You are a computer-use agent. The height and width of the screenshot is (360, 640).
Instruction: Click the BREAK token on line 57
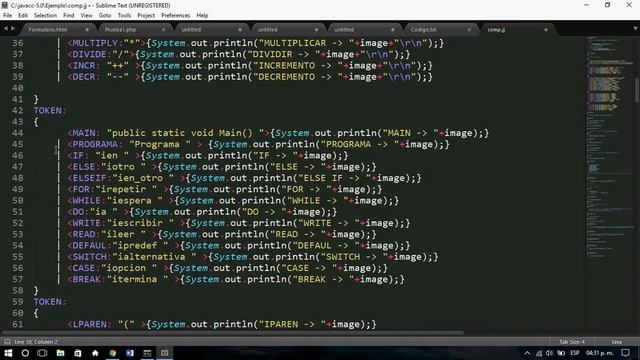tap(87, 280)
